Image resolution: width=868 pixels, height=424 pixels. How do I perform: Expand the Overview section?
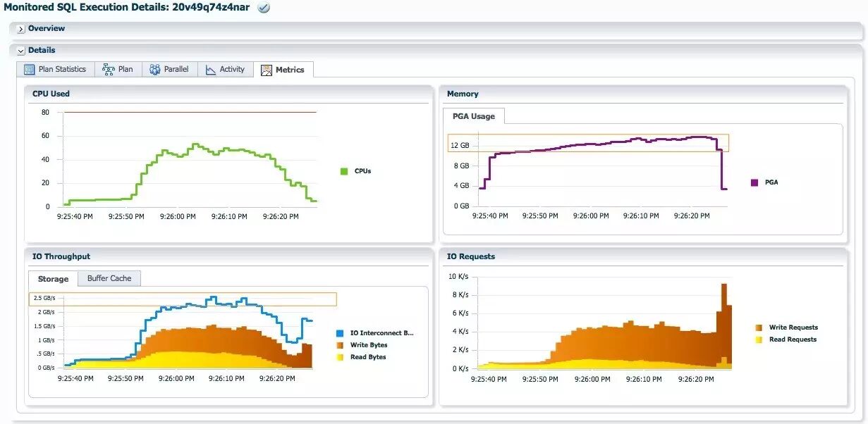[21, 29]
